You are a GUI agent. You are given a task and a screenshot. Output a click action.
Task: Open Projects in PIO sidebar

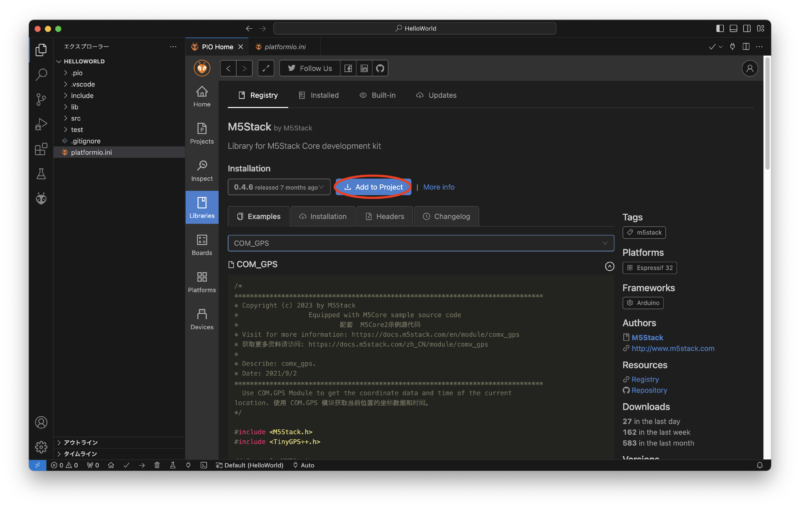[202, 134]
